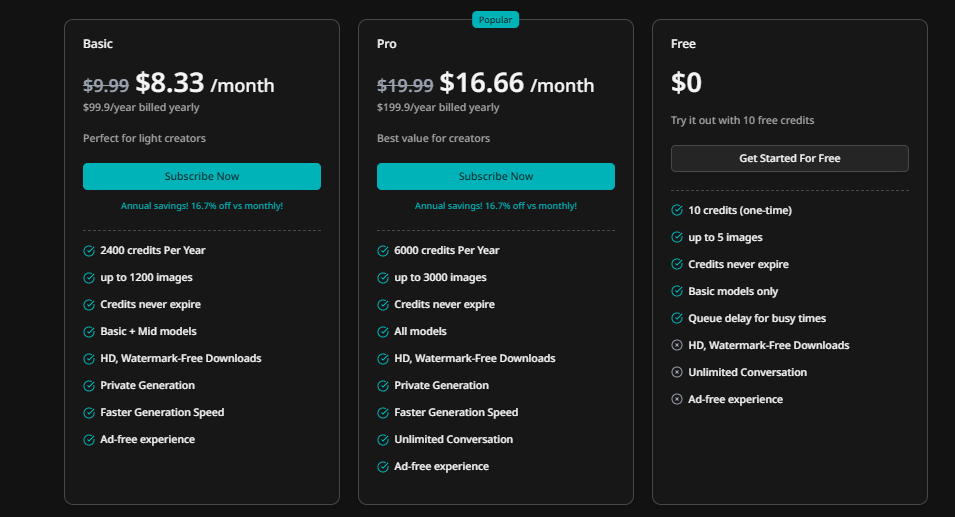Click checkmark icon beside 10 credits (one-time)

click(x=677, y=210)
